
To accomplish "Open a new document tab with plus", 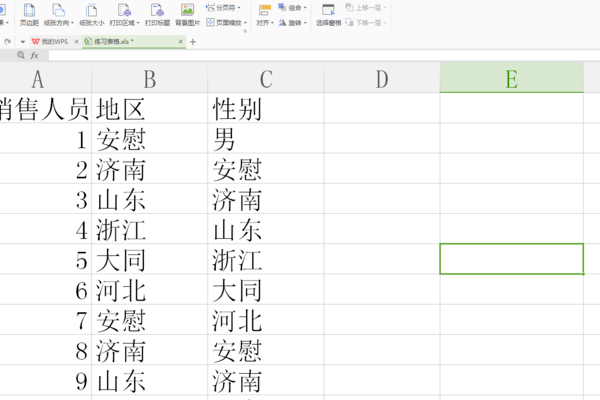I will (x=193, y=42).
